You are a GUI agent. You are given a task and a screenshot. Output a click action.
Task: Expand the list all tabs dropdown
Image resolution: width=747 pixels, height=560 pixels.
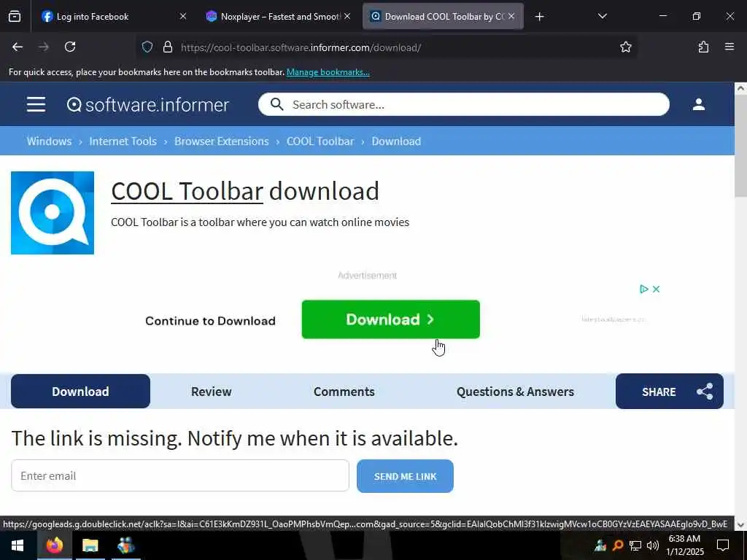coord(602,17)
